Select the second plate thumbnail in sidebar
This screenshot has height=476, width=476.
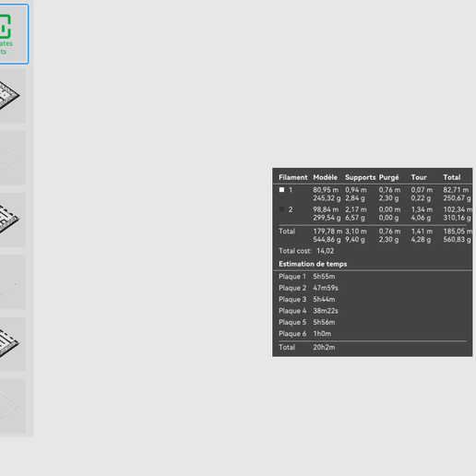tap(12, 158)
